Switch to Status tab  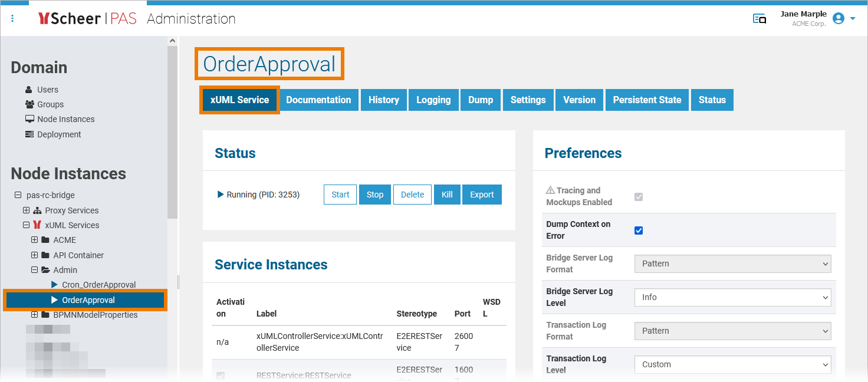(712, 100)
